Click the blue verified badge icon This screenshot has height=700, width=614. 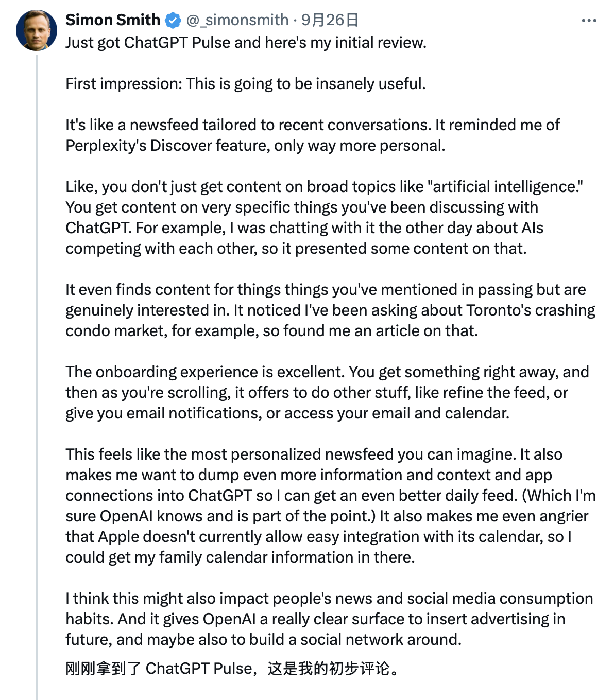coord(173,21)
